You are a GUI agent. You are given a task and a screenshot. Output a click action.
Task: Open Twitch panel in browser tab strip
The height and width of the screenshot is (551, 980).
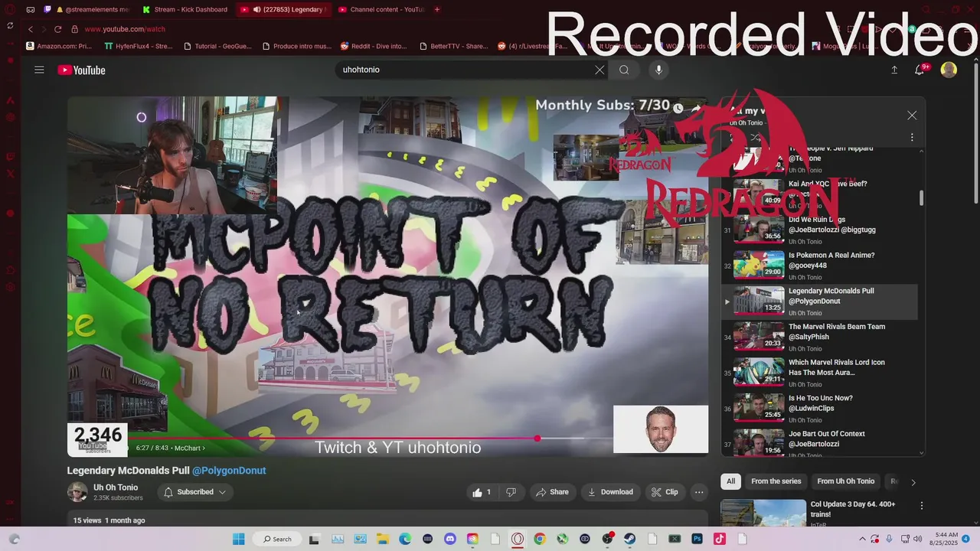pyautogui.click(x=47, y=9)
